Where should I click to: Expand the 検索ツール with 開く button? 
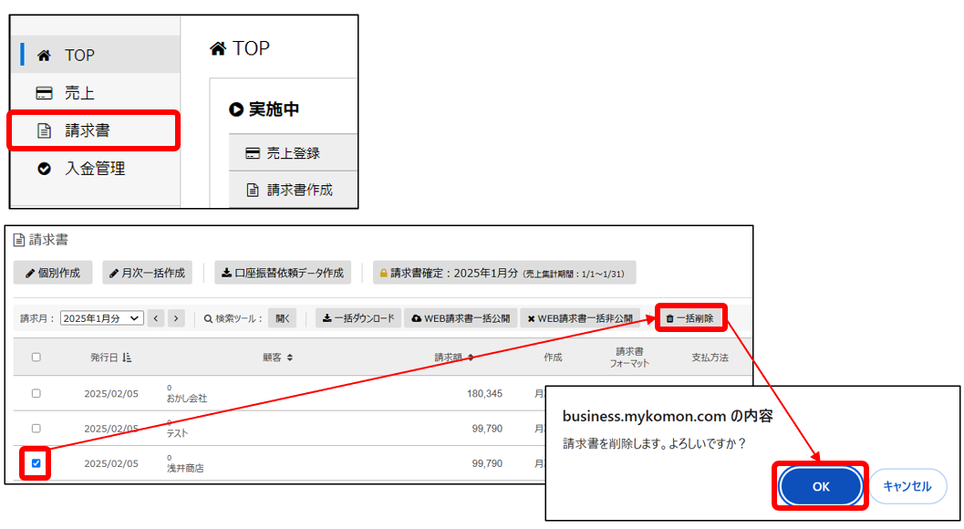coord(284,318)
